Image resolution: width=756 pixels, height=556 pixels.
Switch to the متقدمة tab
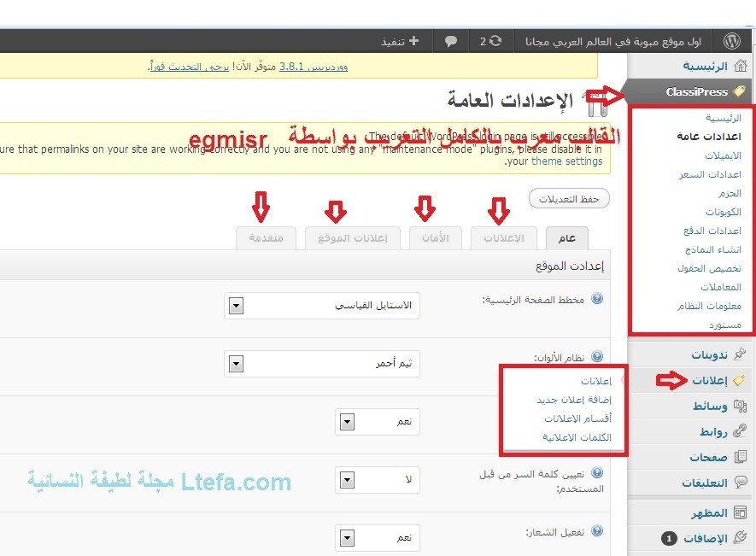pyautogui.click(x=266, y=238)
